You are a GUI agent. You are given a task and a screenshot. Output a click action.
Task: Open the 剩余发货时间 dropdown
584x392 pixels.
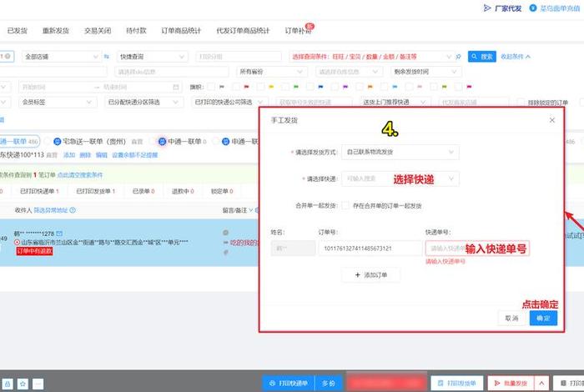point(425,72)
